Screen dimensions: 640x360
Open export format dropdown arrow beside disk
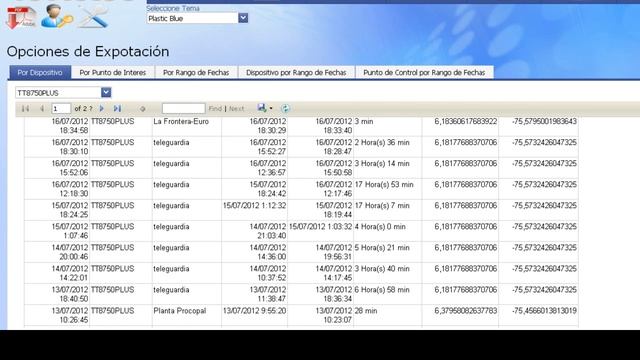pyautogui.click(x=271, y=108)
